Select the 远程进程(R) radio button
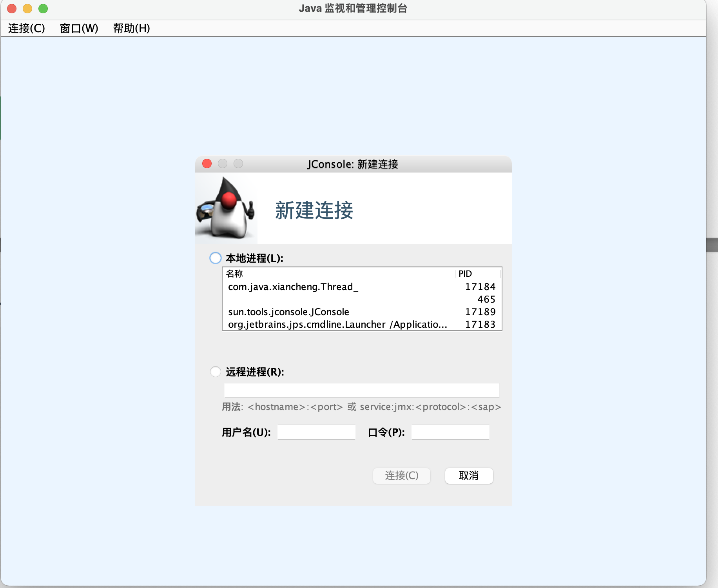Image resolution: width=718 pixels, height=588 pixels. click(x=216, y=371)
